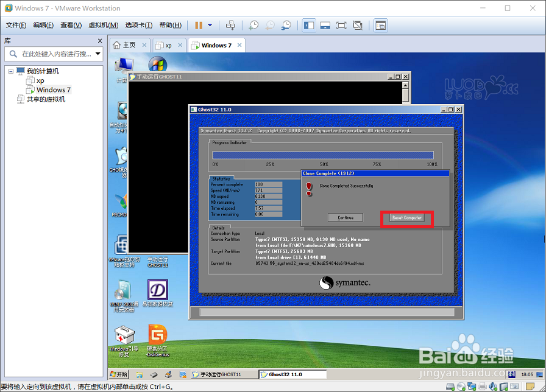Image resolution: width=546 pixels, height=392 pixels.
Task: Open the 手动运行GHOST11 desktop shortcut
Action: coord(157,262)
